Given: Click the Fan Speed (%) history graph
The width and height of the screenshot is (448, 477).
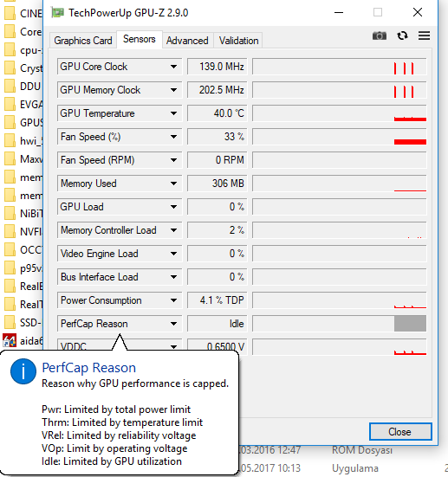Looking at the screenshot, I should [x=340, y=137].
